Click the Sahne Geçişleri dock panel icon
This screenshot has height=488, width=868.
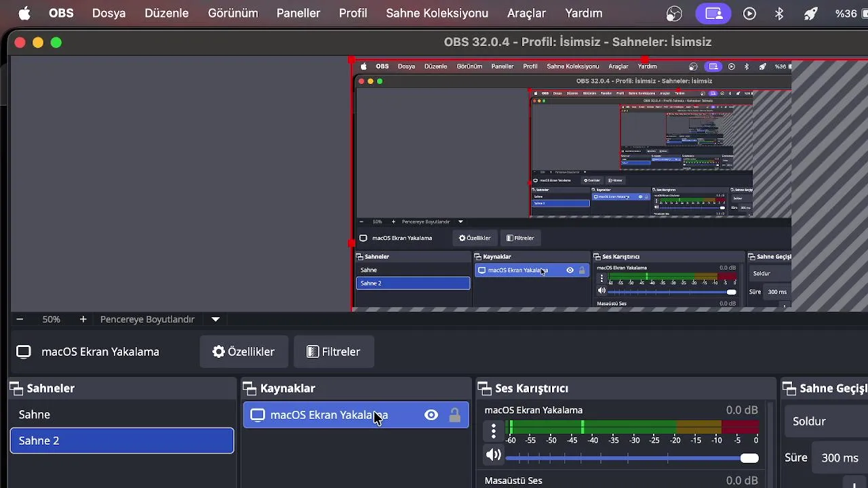[x=789, y=388]
